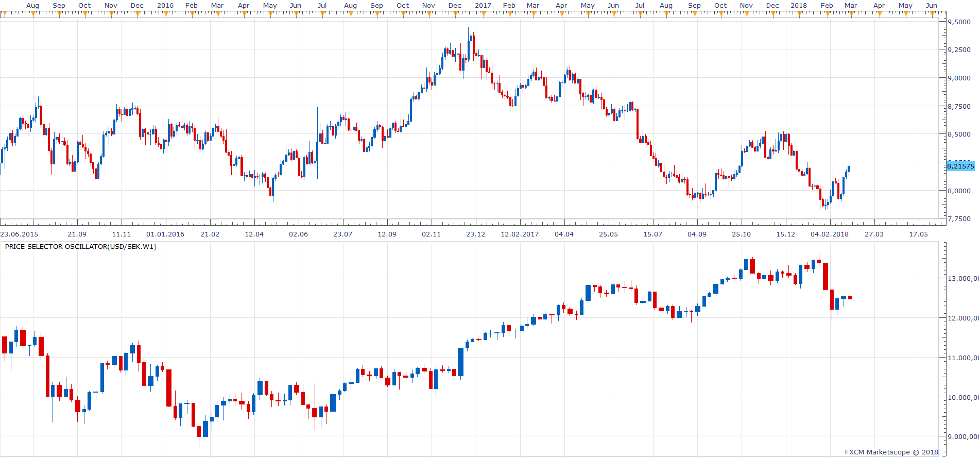This screenshot has width=980, height=457.
Task: Click the 8,5000 price axis label
Action: [959, 134]
